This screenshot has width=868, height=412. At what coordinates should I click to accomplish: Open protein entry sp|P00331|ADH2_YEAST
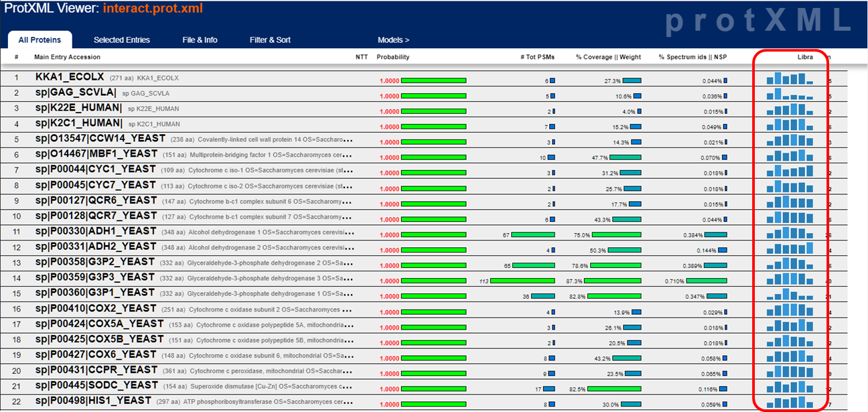coord(96,247)
